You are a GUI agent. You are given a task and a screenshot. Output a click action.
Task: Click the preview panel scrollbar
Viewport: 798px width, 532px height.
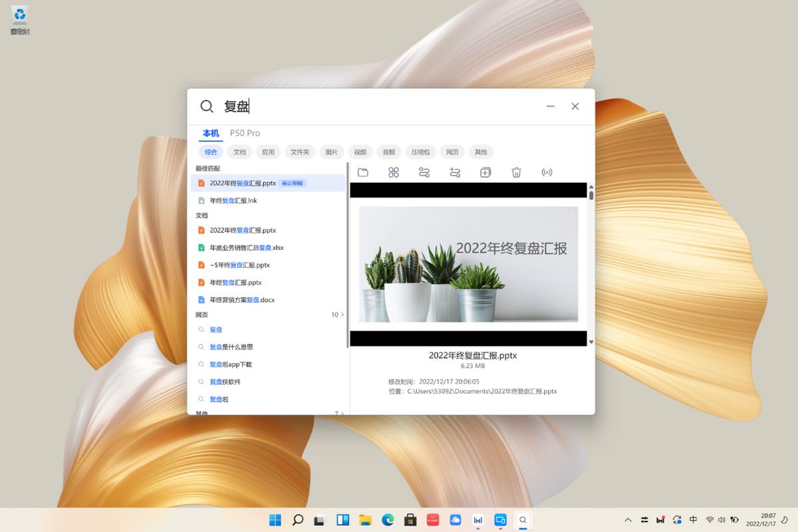591,195
